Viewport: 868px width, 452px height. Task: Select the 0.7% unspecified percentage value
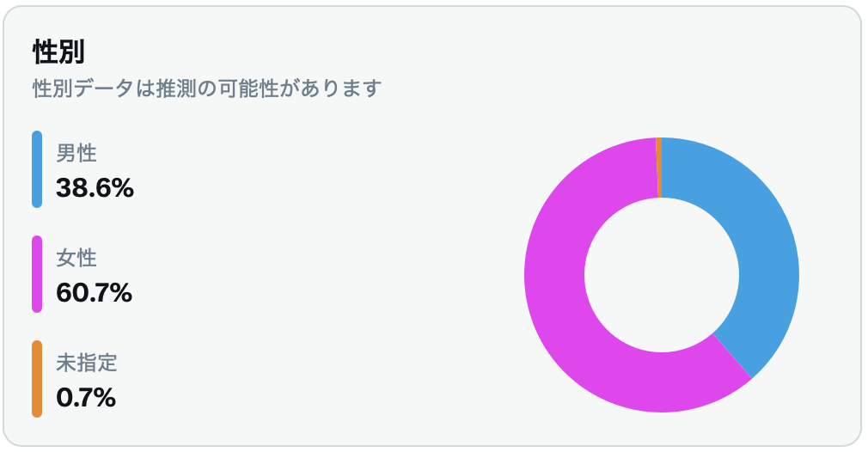[86, 398]
